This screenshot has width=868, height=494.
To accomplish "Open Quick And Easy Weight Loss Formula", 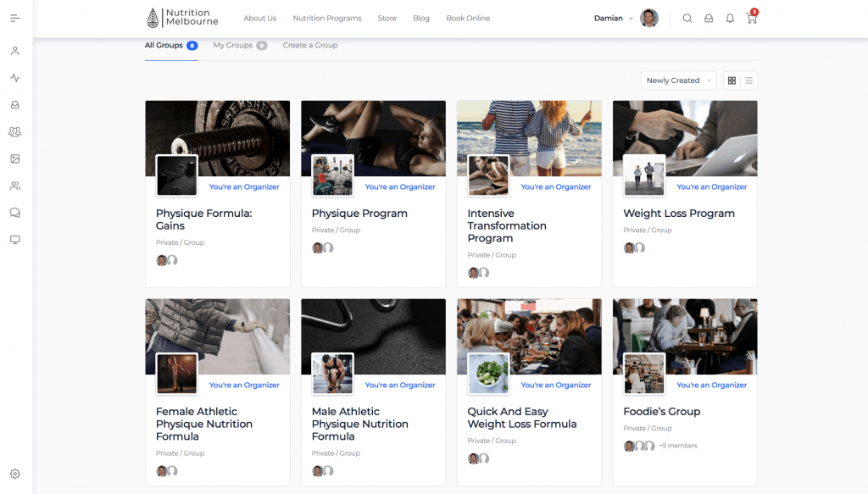I will point(522,418).
